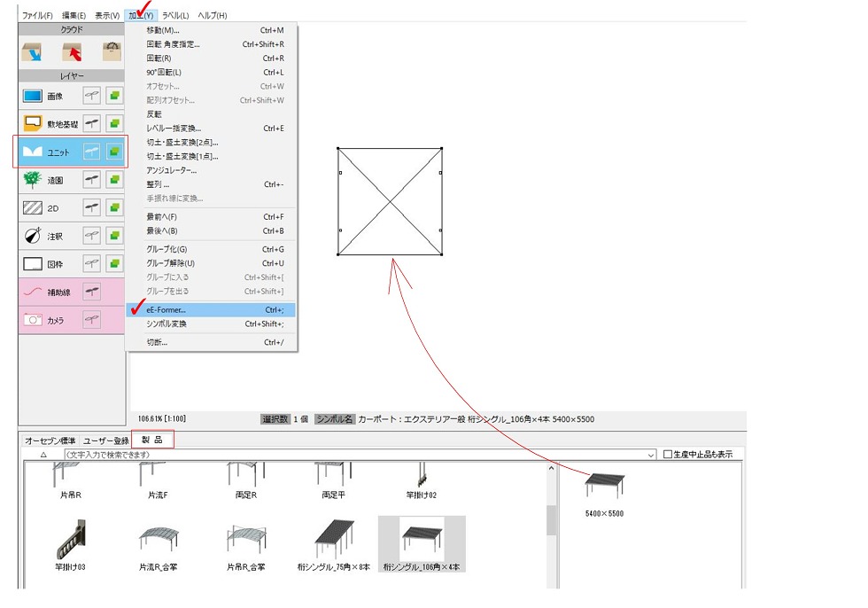Click green stack icon for ユニット layer

[x=114, y=152]
